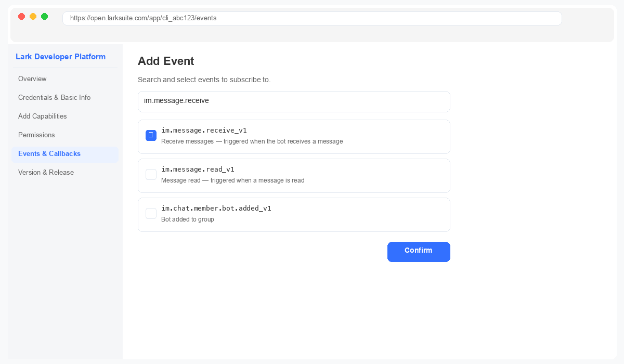This screenshot has width=624, height=364.
Task: Select Events & Callbacks sidebar item
Action: pos(65,154)
